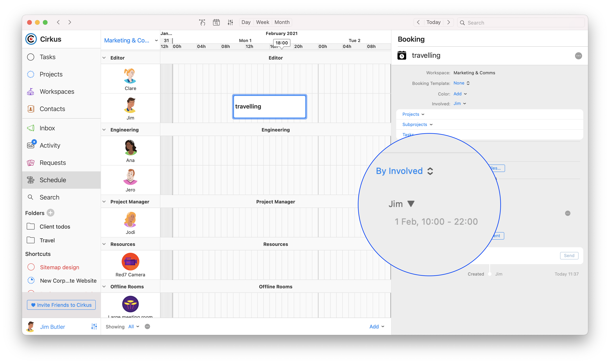610x364 pixels.
Task: Click the Cirkus logo
Action: [x=31, y=39]
